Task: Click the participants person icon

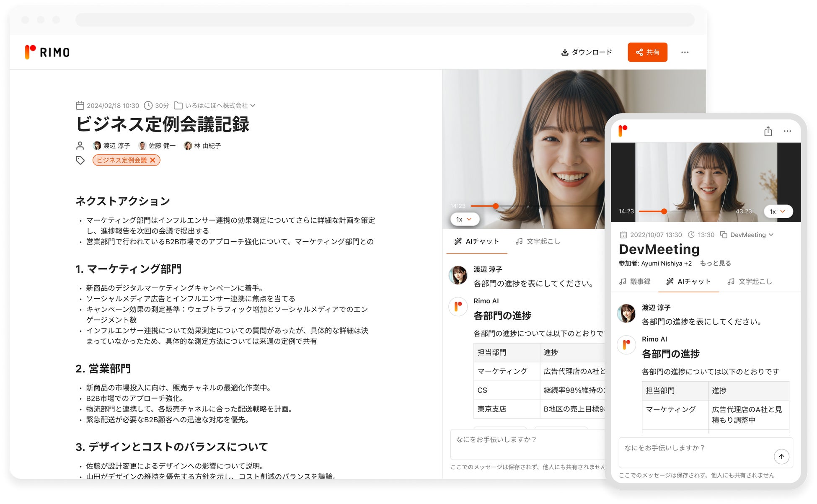Action: [80, 146]
